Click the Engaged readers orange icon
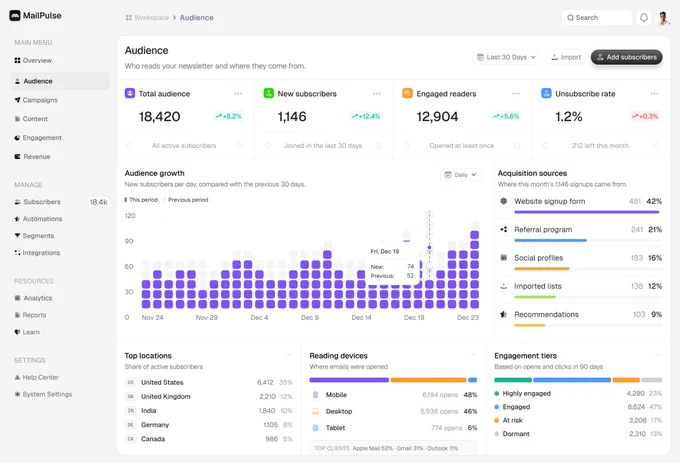 (x=407, y=93)
